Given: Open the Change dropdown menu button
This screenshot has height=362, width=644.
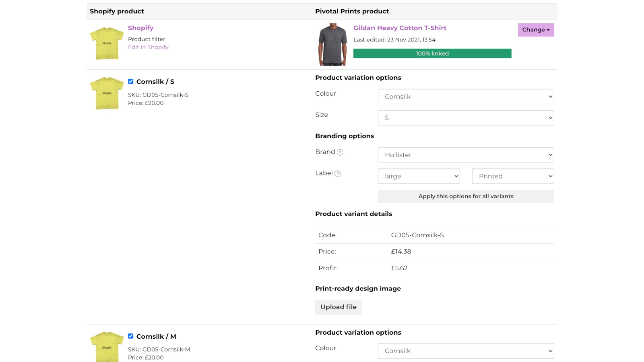Looking at the screenshot, I should click(536, 30).
